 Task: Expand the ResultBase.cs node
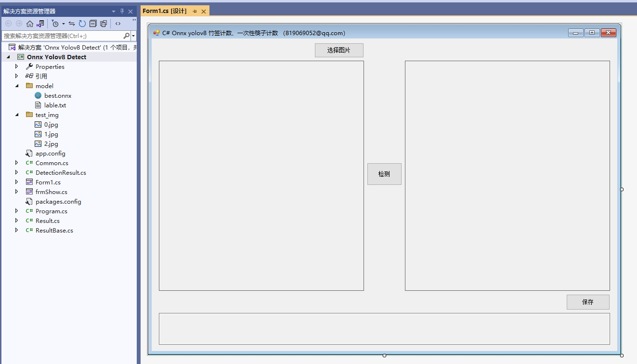[17, 230]
